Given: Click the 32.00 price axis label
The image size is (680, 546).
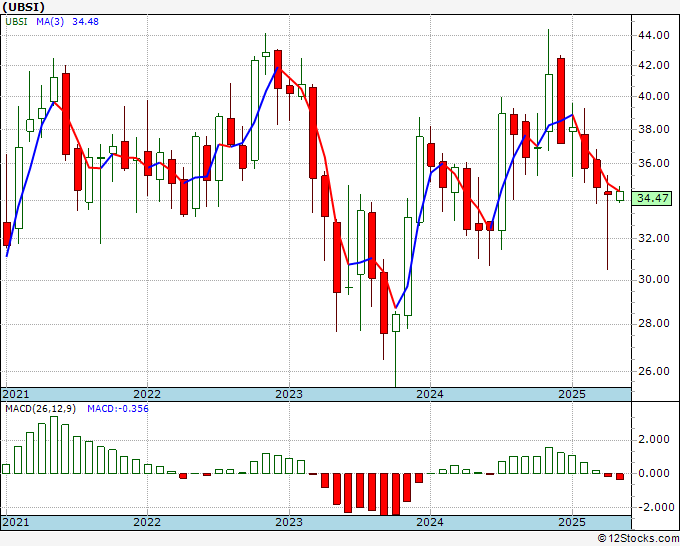Looking at the screenshot, I should [x=654, y=238].
